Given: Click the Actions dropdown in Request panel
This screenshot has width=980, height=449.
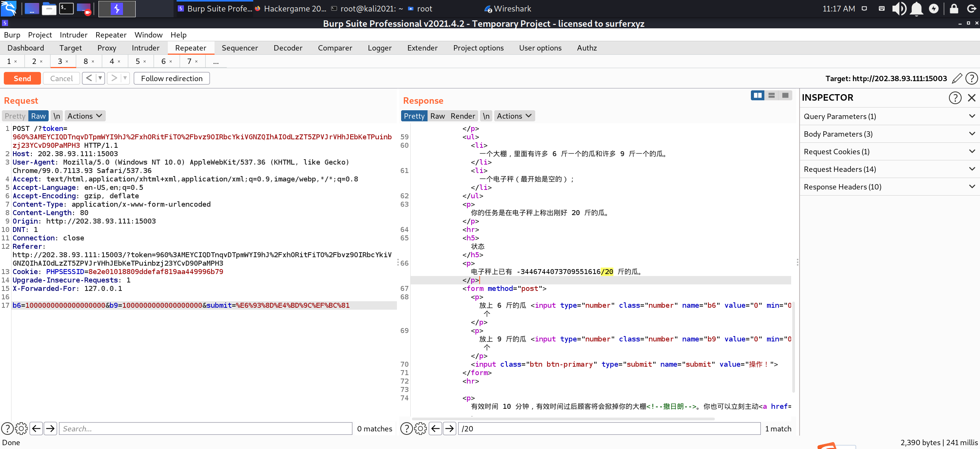Looking at the screenshot, I should tap(84, 115).
